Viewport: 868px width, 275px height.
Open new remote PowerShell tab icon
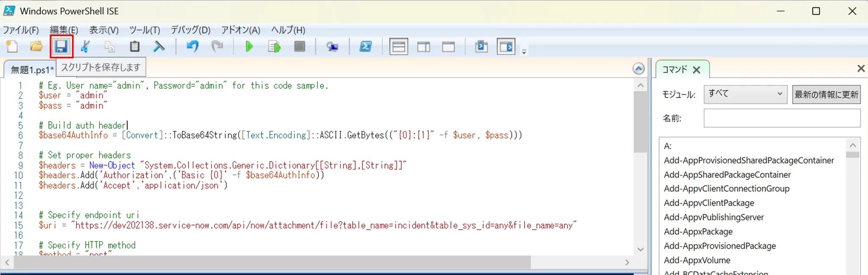(332, 46)
